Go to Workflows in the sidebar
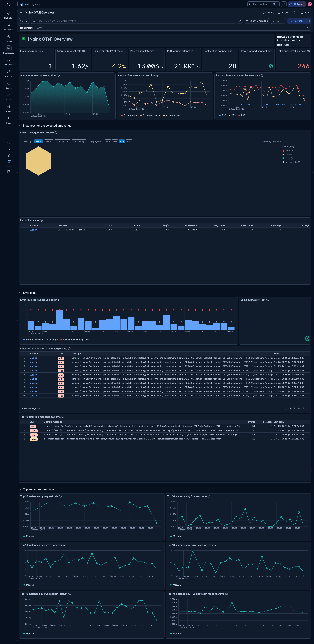The image size is (314, 644). click(9, 62)
